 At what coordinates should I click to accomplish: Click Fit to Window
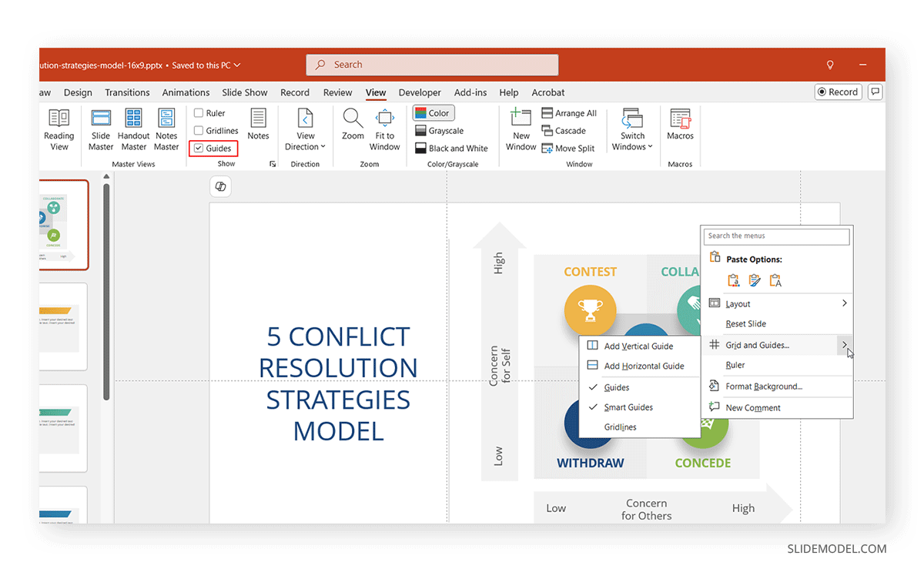click(384, 129)
